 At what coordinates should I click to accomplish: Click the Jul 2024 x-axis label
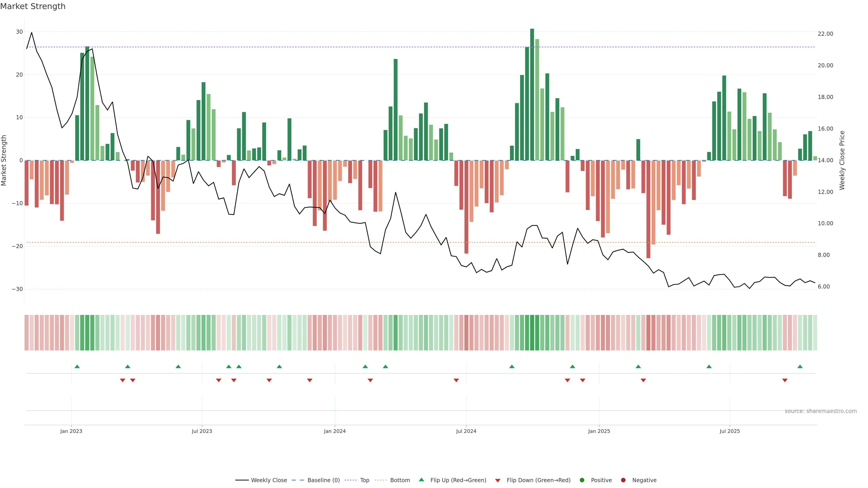[466, 431]
